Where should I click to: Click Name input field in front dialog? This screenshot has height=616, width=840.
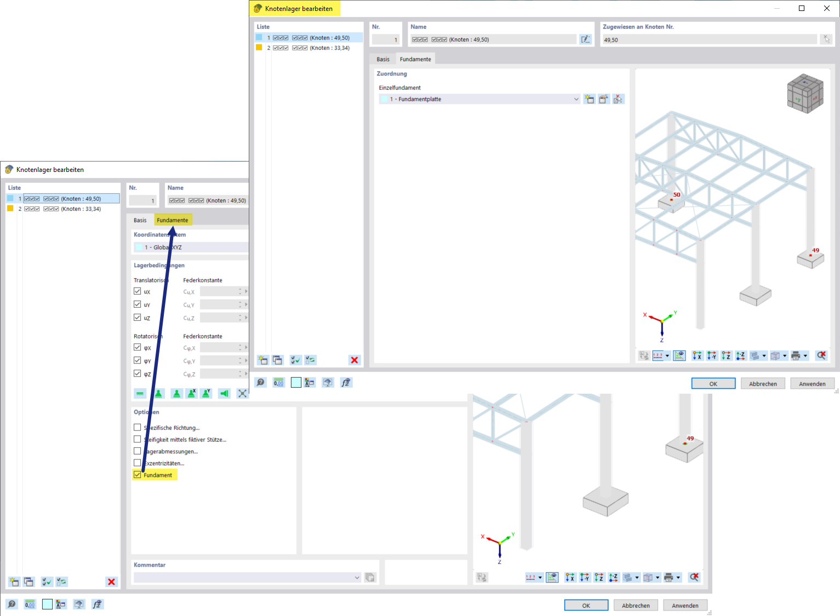[493, 39]
